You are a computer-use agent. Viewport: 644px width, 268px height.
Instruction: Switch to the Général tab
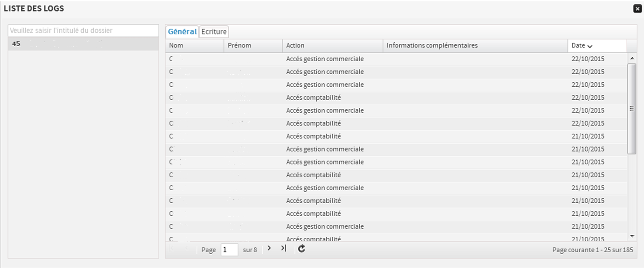[x=182, y=32]
